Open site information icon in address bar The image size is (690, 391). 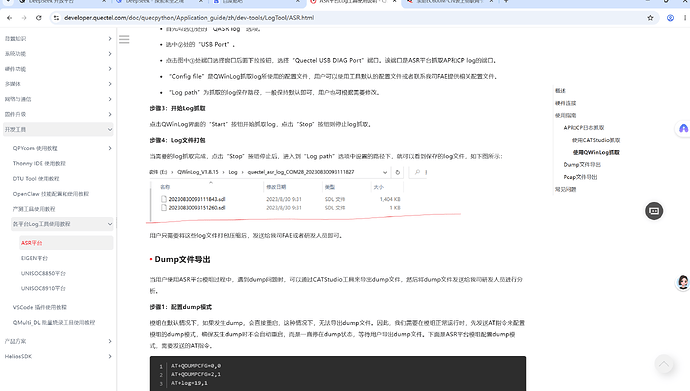click(56, 18)
